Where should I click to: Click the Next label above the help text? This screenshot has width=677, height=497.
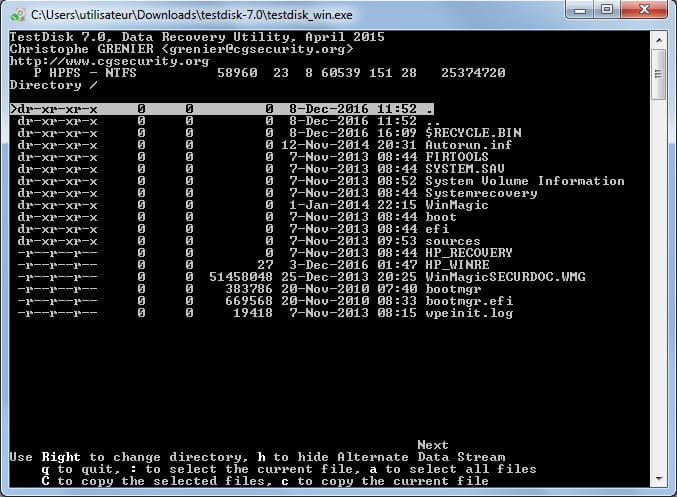coord(433,445)
